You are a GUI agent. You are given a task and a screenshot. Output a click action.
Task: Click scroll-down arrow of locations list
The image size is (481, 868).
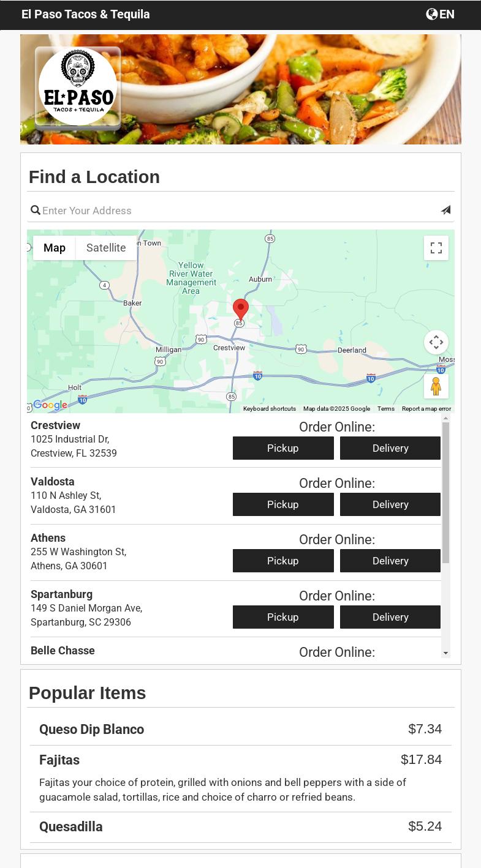coord(446,654)
